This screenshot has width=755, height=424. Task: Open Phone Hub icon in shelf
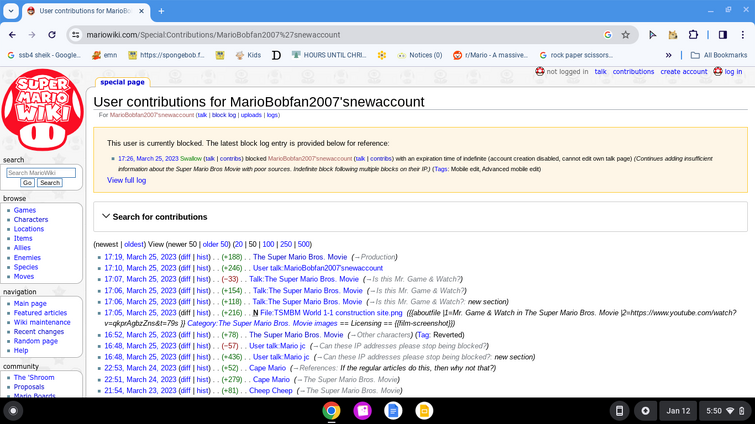point(619,411)
